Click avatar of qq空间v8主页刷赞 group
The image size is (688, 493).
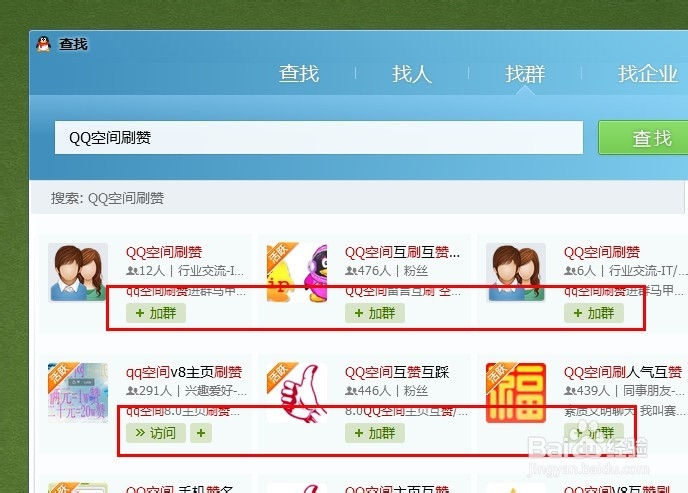(x=78, y=392)
